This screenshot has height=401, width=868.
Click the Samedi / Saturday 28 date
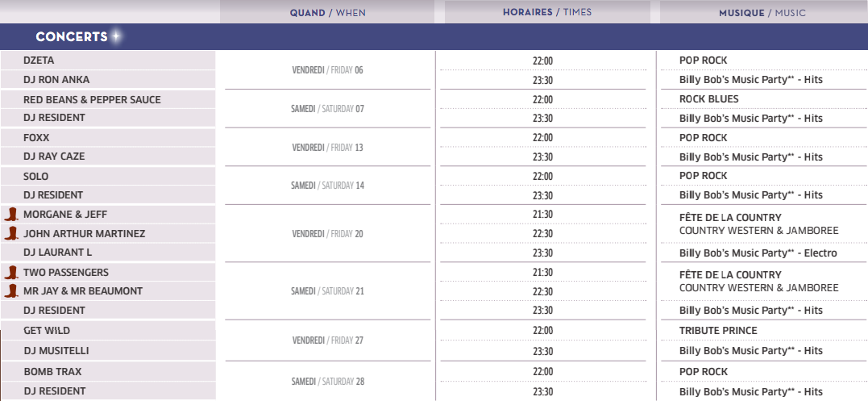tap(327, 382)
